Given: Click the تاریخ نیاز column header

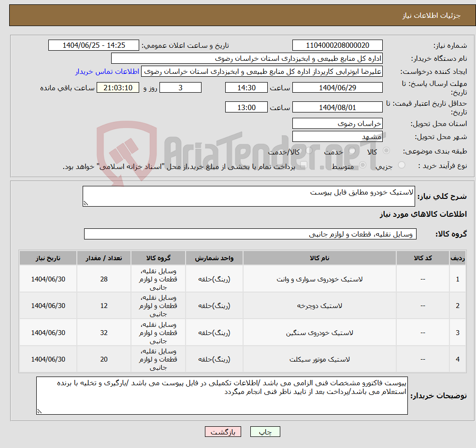Looking at the screenshot, I should (48, 258).
